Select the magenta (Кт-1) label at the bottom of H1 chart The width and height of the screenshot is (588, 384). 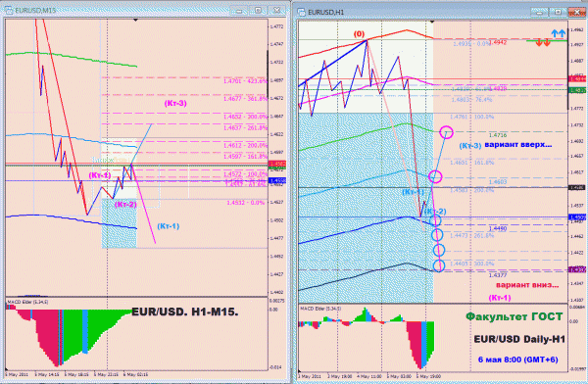(500, 298)
